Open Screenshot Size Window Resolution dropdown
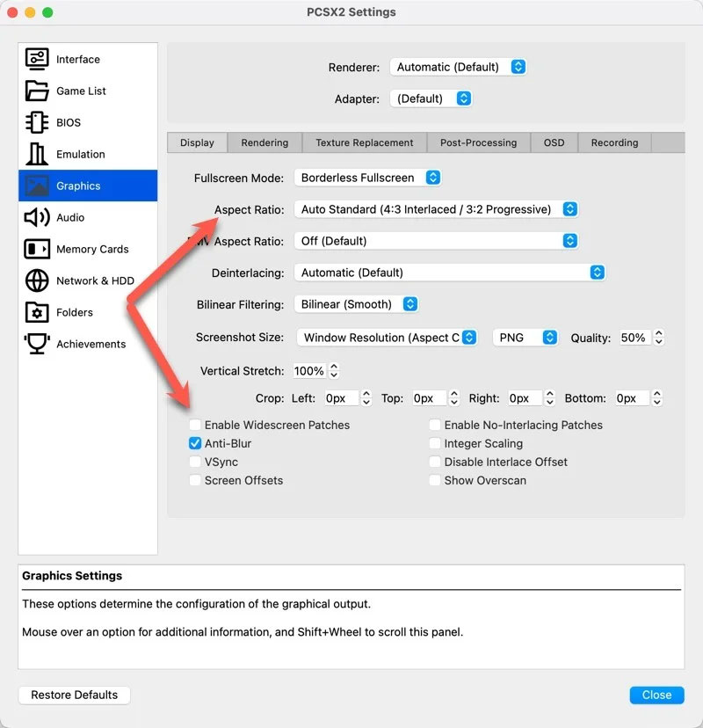 point(387,338)
